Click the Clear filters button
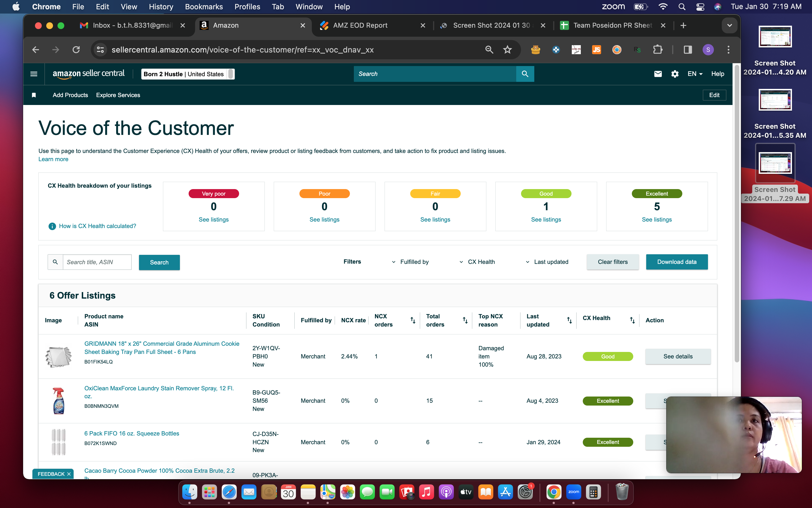The image size is (812, 508). (x=613, y=262)
